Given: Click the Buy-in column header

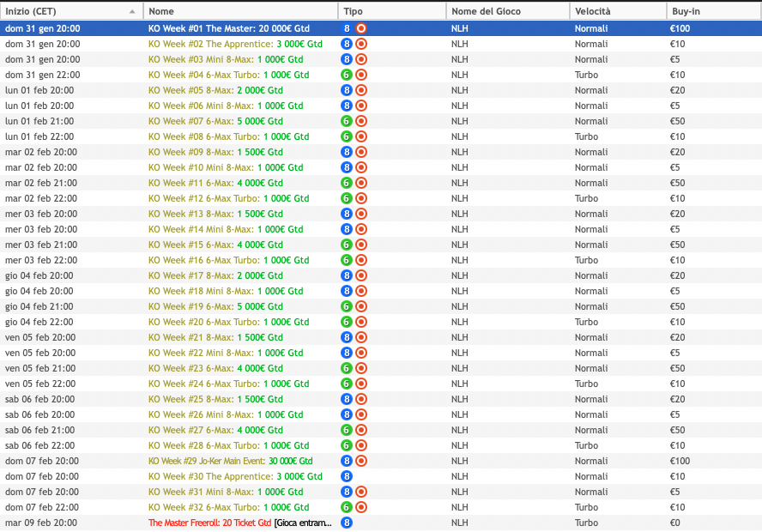Looking at the screenshot, I should pos(714,11).
